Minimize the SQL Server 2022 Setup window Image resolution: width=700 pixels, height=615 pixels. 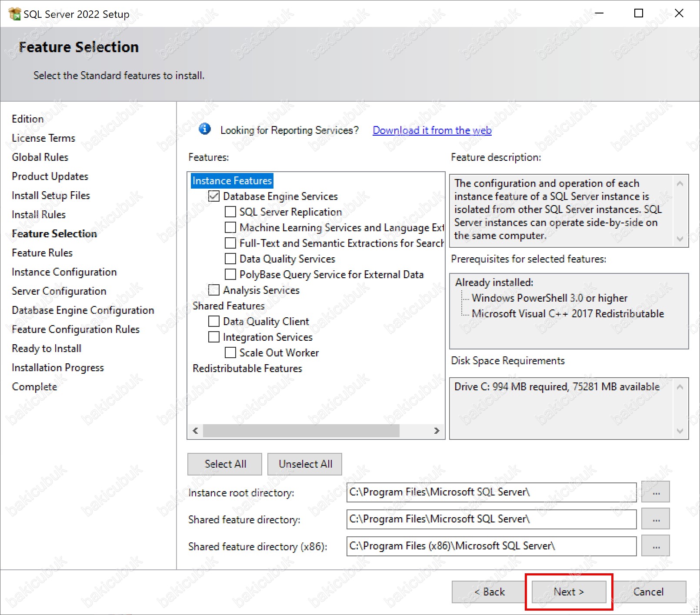click(599, 13)
